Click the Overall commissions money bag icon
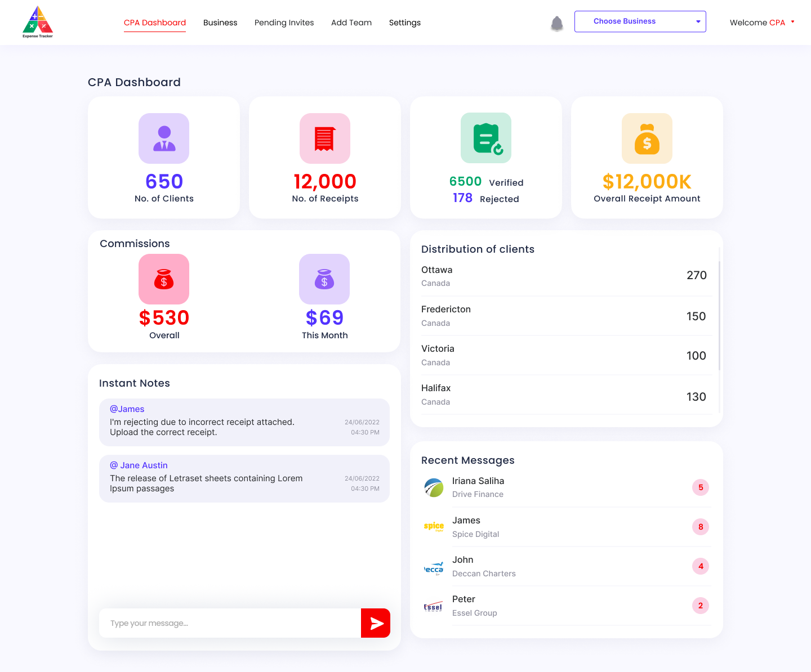The image size is (811, 672). click(164, 279)
